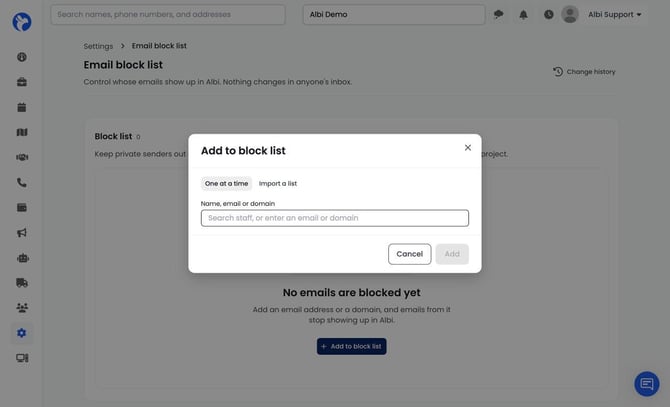Go to Settings breadcrumb link
The image size is (670, 407).
(98, 46)
